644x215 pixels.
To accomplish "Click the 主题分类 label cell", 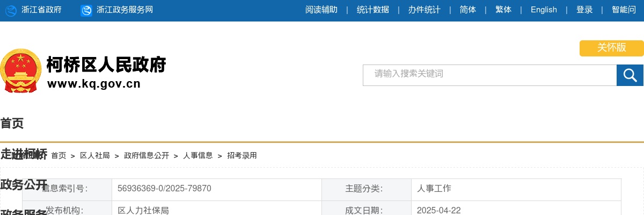I will (367, 189).
